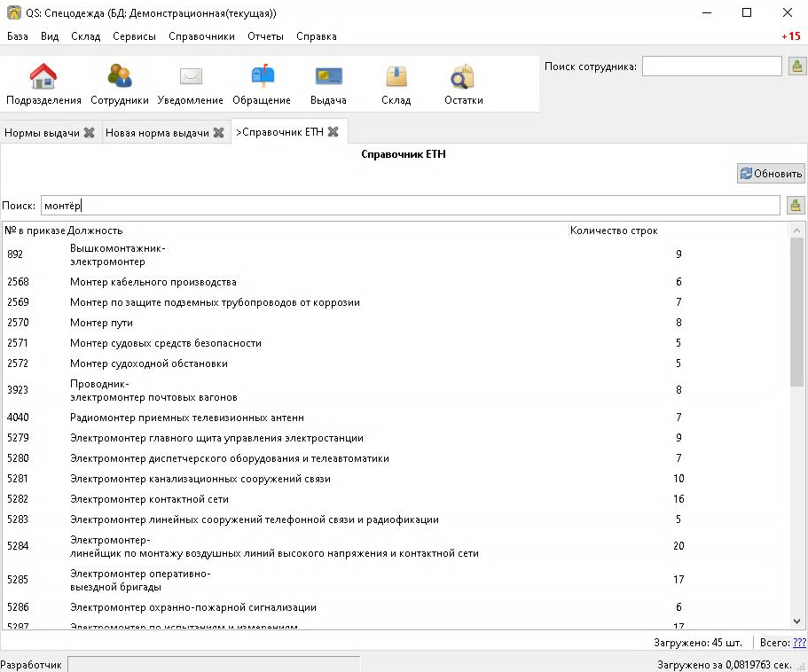
Task: Select the row numbered 5286
Action: pos(396,607)
